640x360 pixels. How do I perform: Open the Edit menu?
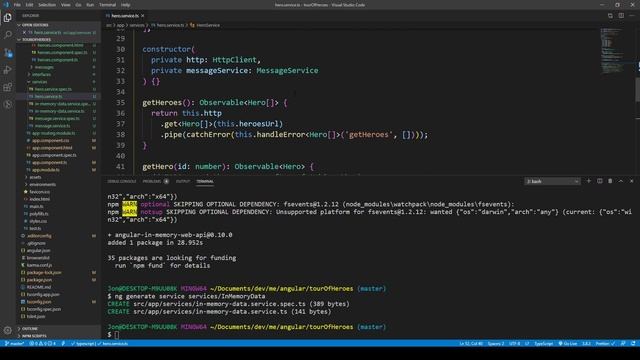coord(29,5)
